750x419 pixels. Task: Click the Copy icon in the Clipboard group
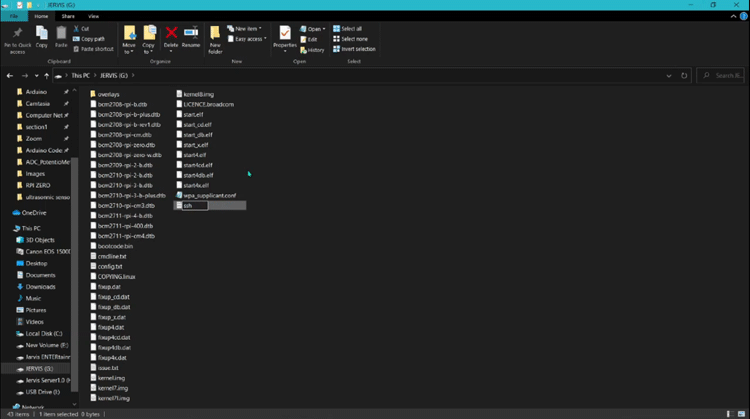[x=43, y=37]
